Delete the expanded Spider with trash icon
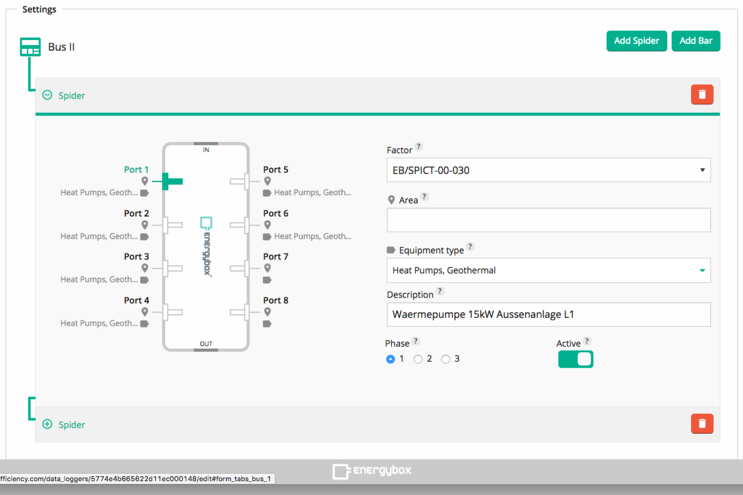Viewport: 743px width, 495px height. 702,95
